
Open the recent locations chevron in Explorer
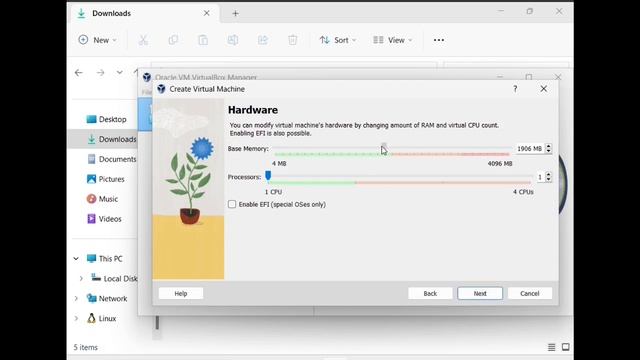[x=119, y=73]
